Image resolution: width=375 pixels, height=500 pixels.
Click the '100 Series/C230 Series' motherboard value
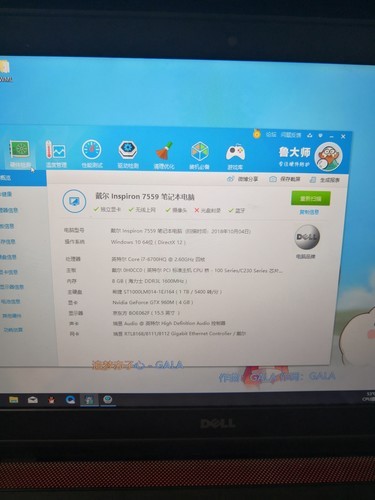[197, 270]
